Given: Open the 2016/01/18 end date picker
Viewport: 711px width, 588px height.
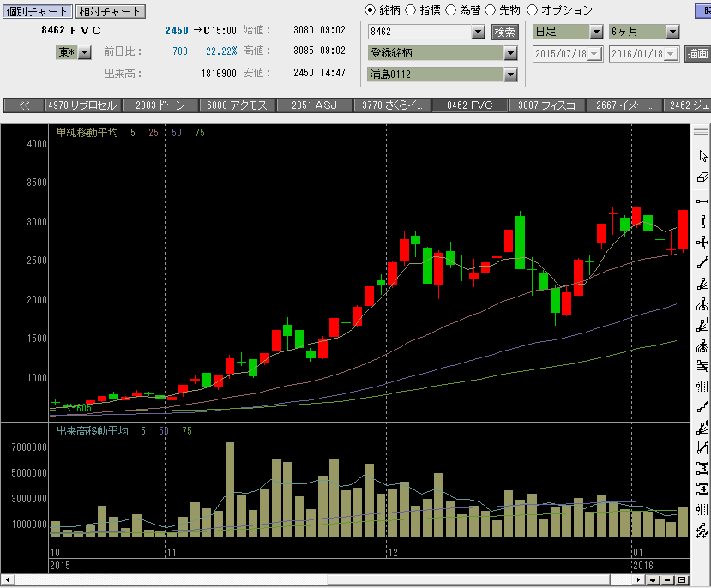Looking at the screenshot, I should coord(672,54).
